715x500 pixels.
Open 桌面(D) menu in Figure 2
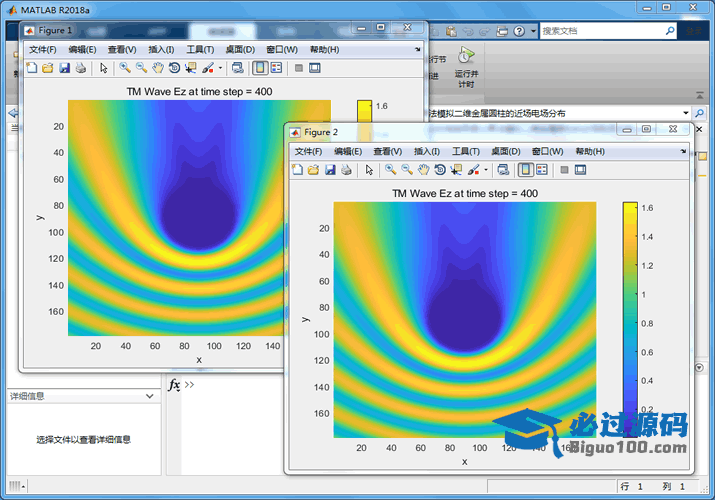tap(506, 151)
